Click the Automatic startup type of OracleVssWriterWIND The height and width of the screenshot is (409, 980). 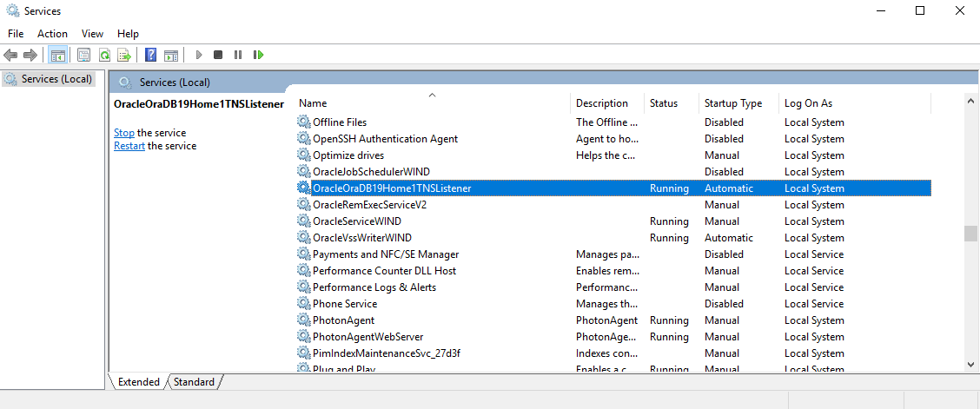point(729,237)
